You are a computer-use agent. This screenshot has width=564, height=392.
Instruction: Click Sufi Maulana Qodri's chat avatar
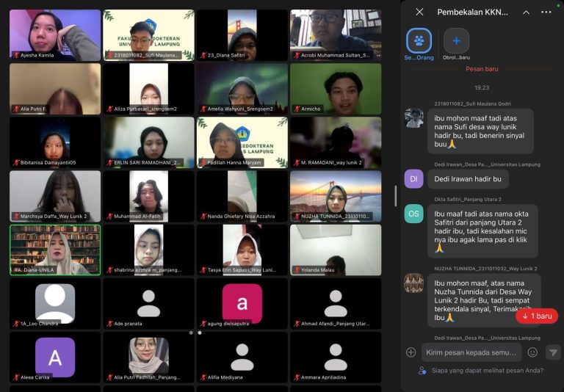414,118
